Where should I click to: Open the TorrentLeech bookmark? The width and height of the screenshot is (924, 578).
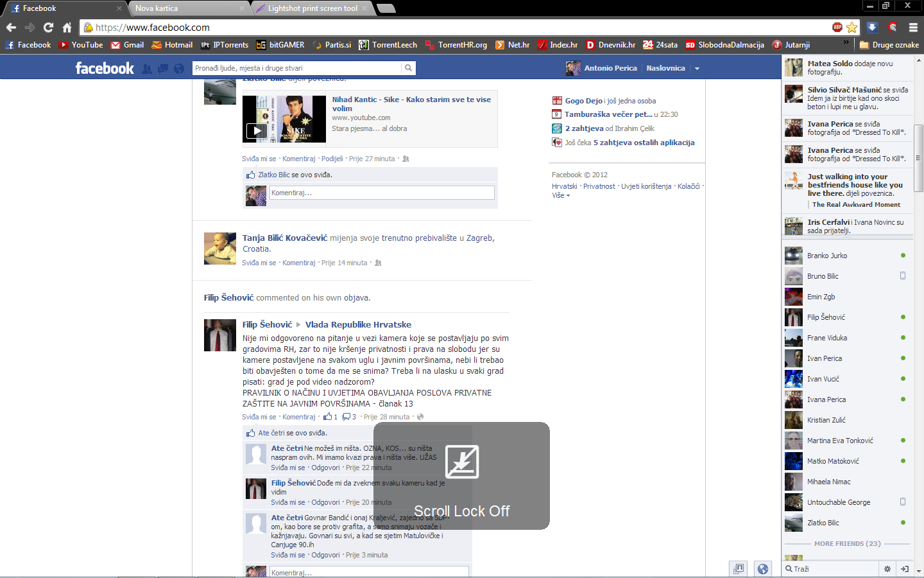click(388, 45)
